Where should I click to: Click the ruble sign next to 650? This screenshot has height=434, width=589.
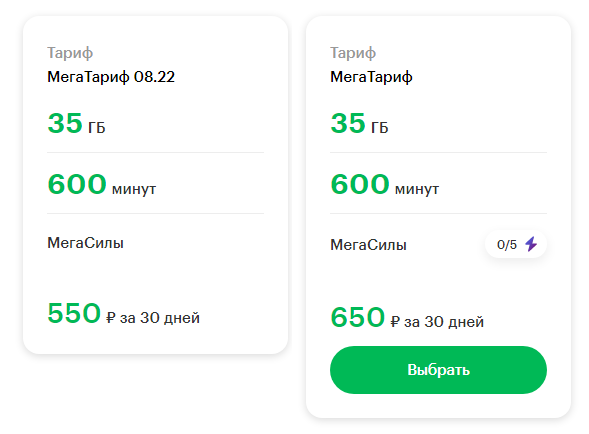click(x=395, y=322)
